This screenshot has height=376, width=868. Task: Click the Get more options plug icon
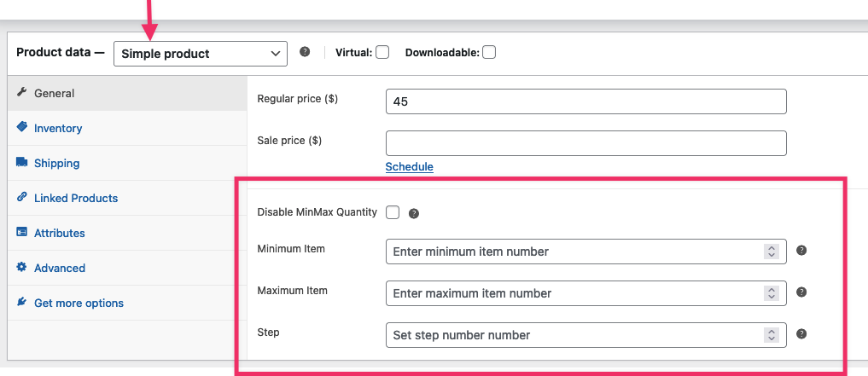[x=21, y=302]
